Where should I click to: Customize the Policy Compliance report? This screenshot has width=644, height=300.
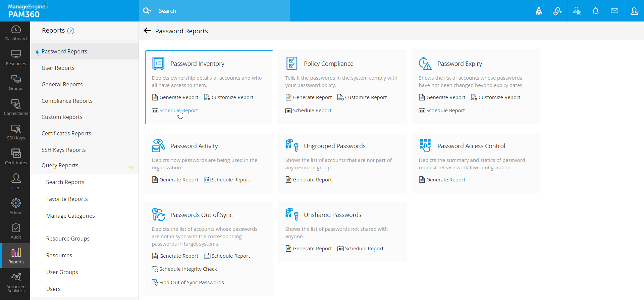(x=366, y=97)
